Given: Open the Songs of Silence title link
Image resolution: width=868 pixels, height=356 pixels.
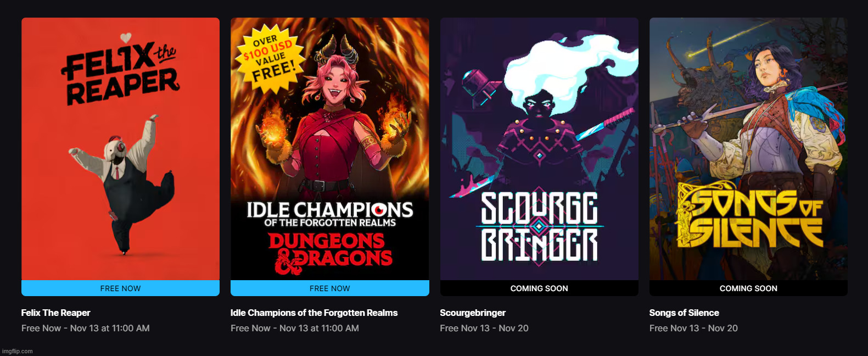Looking at the screenshot, I should coord(684,313).
